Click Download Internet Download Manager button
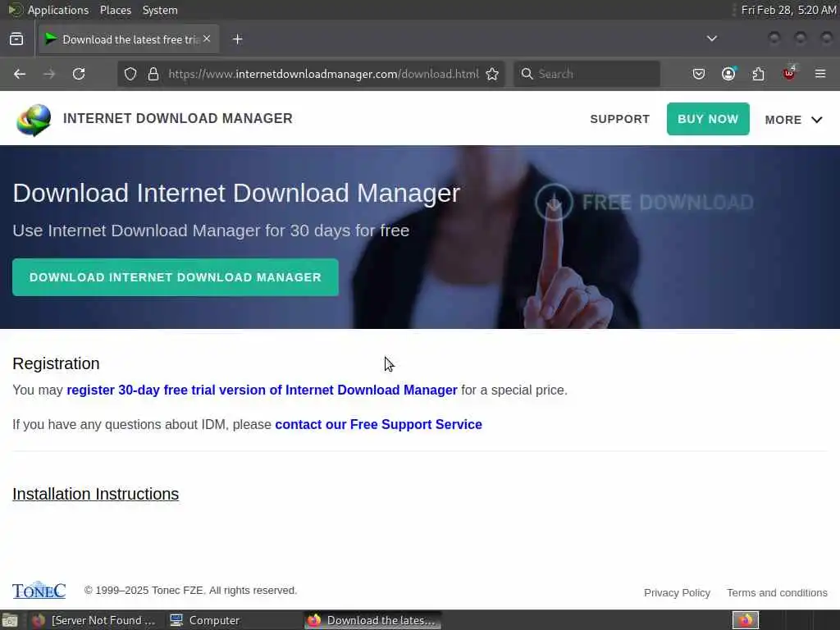 (176, 277)
